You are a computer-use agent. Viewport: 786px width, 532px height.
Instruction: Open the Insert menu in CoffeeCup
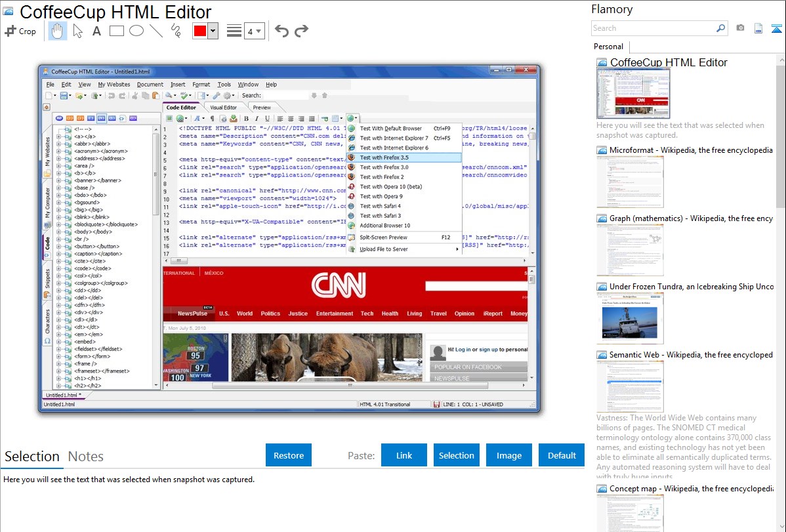pos(177,84)
